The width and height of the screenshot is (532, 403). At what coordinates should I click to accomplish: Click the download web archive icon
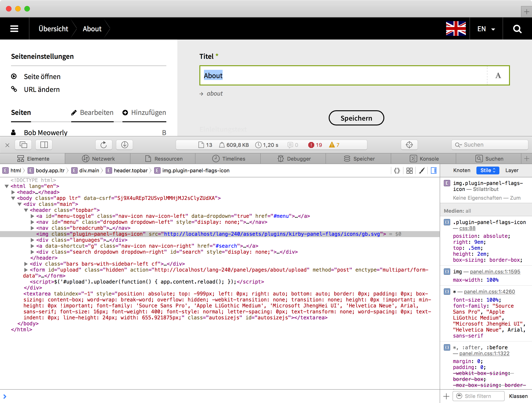[125, 145]
